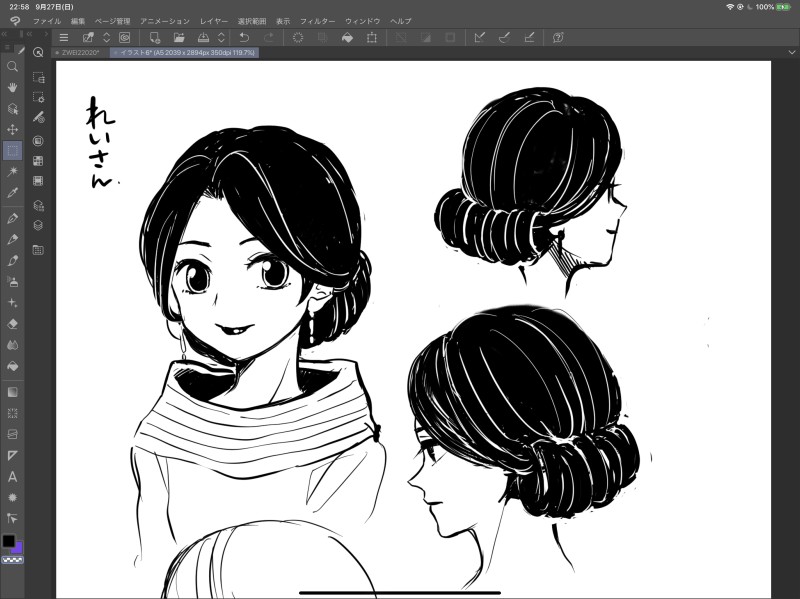Select the Pen tool
800x599 pixels.
tap(12, 218)
